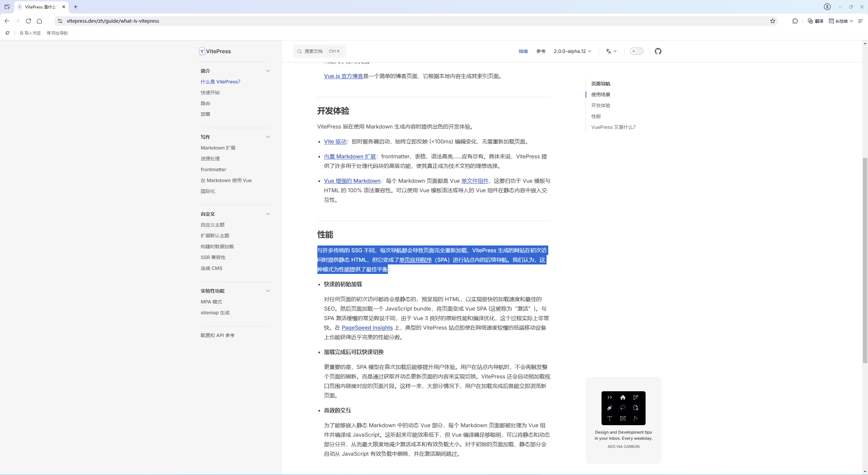868x475 pixels.
Task: Open 构建时数据加载 sidebar page
Action: click(x=217, y=246)
